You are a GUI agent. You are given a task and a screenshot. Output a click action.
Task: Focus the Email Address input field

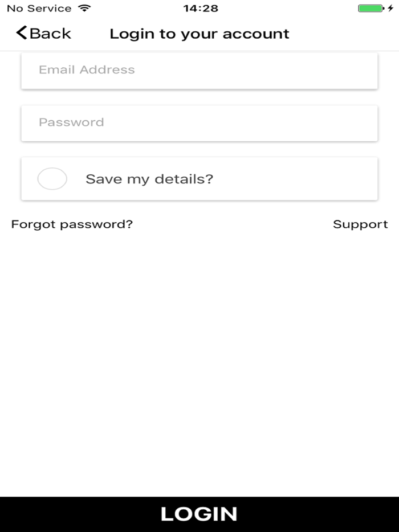[199, 70]
